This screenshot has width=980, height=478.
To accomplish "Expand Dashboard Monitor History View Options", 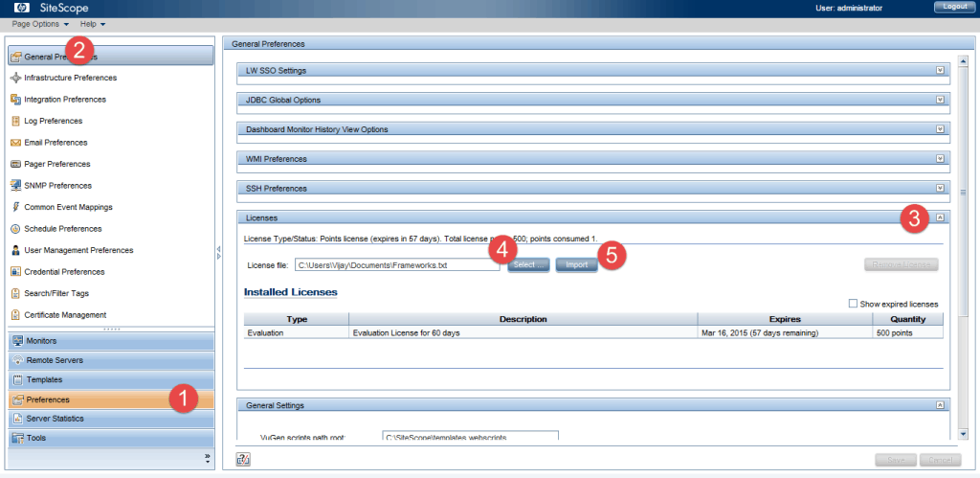I will coord(940,129).
